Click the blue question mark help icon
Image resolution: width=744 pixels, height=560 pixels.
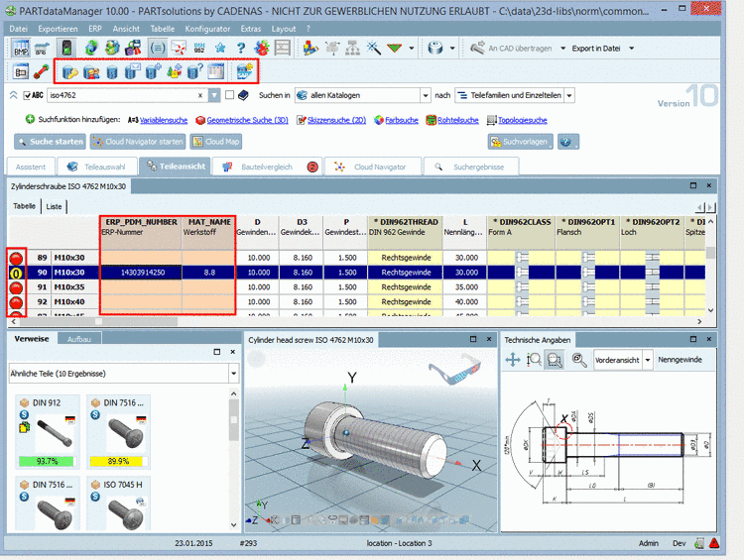[x=239, y=47]
